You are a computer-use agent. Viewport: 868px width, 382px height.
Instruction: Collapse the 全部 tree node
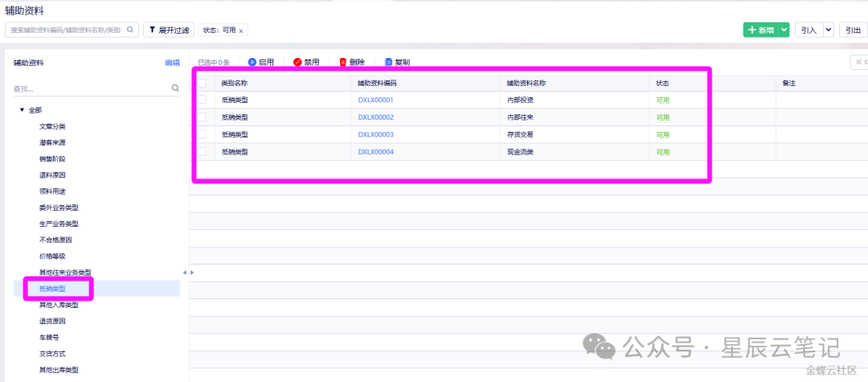22,109
